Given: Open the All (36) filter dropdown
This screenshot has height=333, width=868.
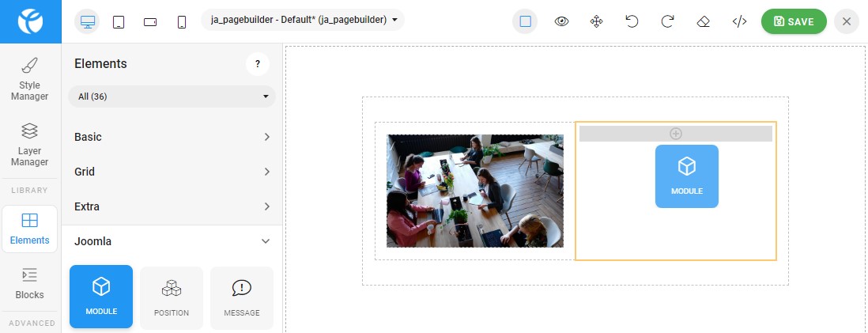Looking at the screenshot, I should click(172, 96).
